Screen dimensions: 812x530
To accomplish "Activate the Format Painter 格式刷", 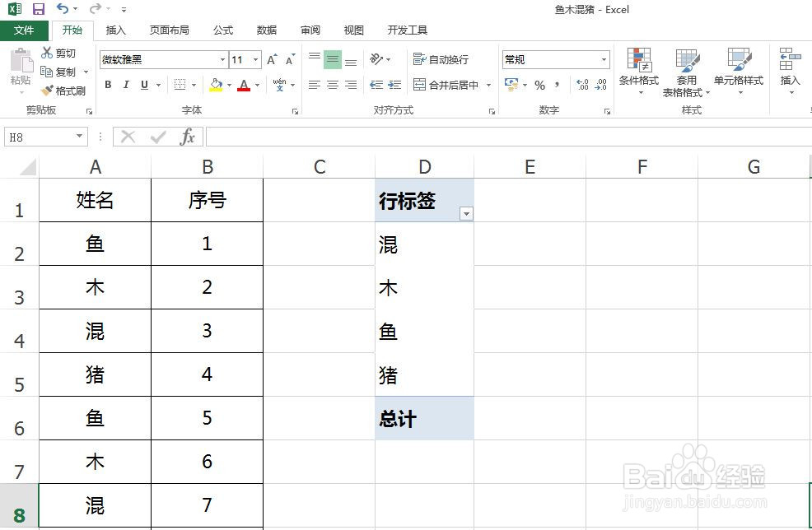I will click(63, 91).
